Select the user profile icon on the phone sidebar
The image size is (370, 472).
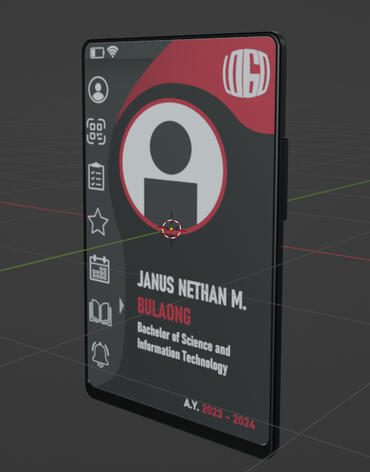click(98, 90)
